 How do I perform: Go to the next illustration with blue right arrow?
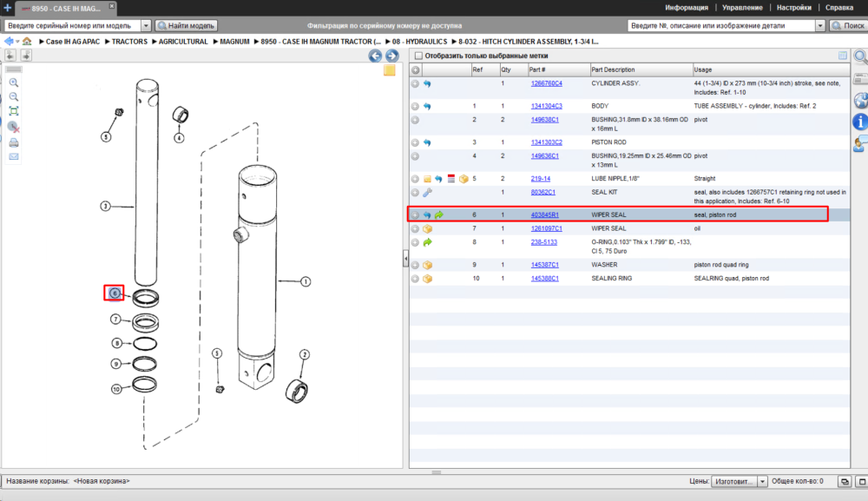[x=392, y=56]
